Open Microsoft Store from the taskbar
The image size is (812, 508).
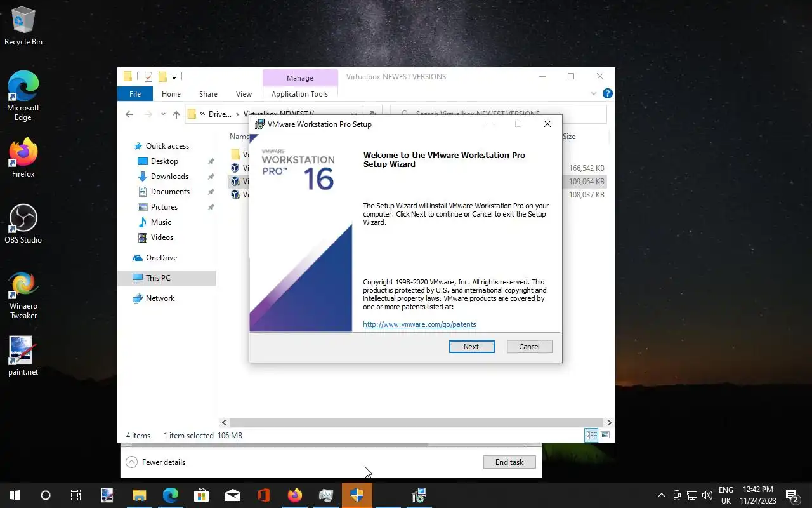tap(201, 495)
